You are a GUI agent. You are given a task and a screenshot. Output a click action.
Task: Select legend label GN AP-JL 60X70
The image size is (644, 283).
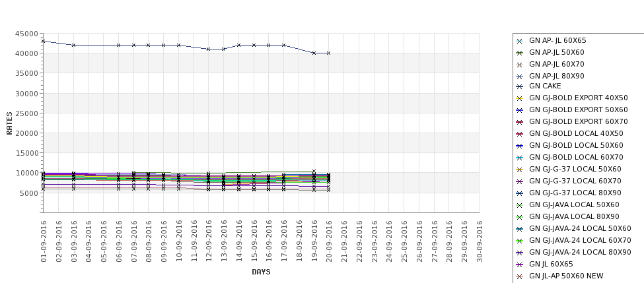click(x=557, y=65)
